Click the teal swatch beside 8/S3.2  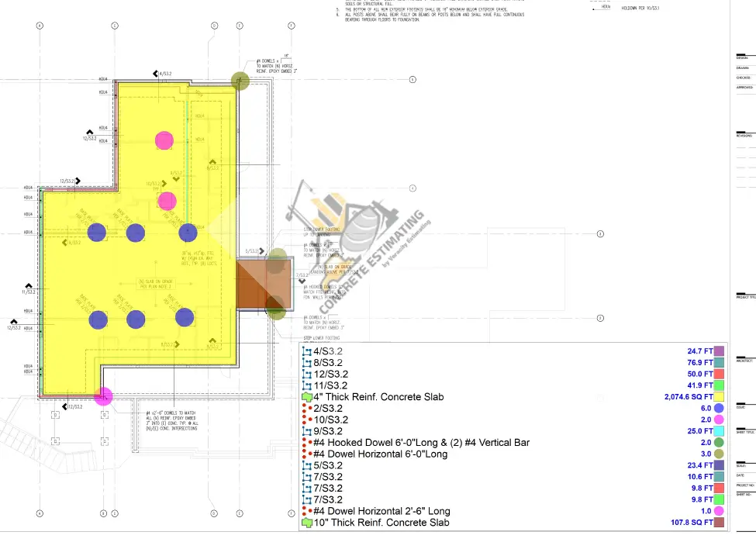click(x=720, y=362)
